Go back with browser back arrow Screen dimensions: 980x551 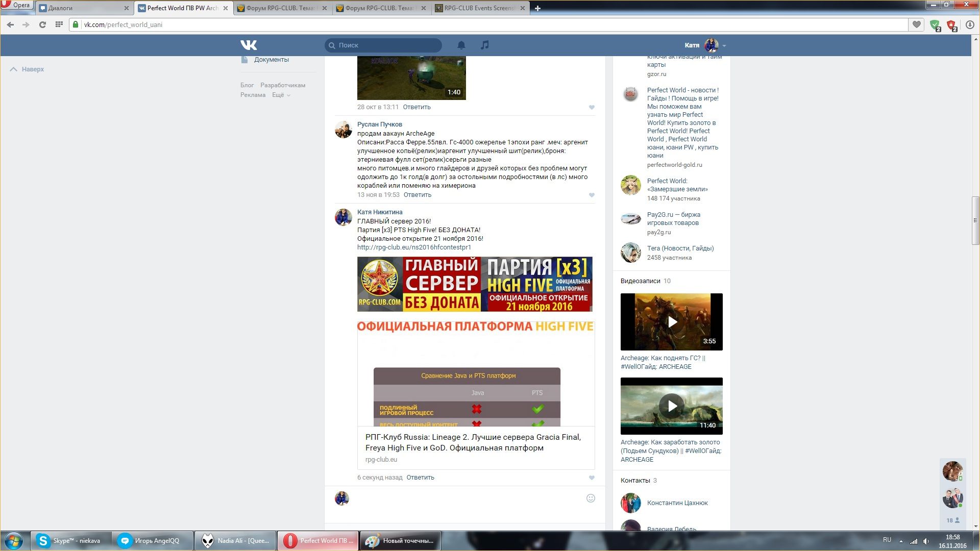pyautogui.click(x=10, y=24)
